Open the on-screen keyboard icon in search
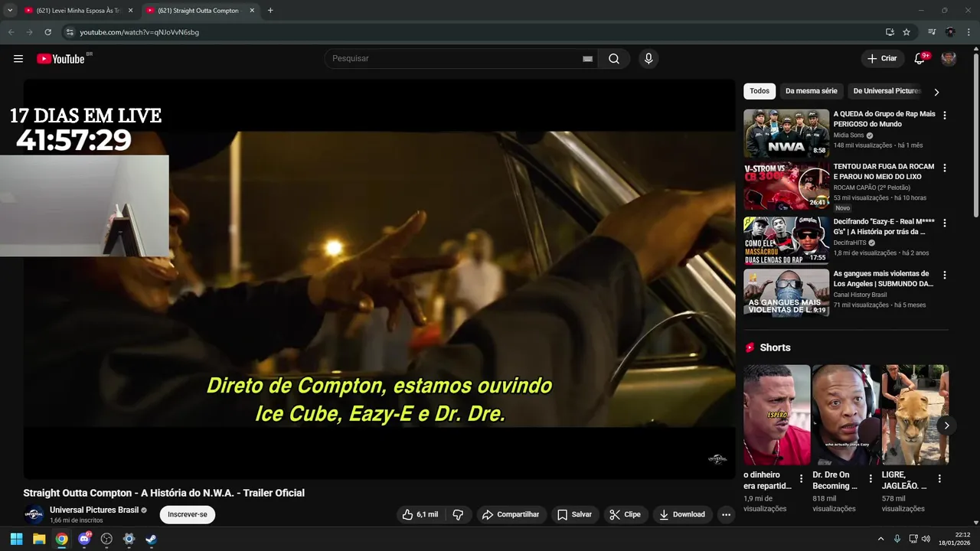This screenshot has height=551, width=980. coord(587,59)
